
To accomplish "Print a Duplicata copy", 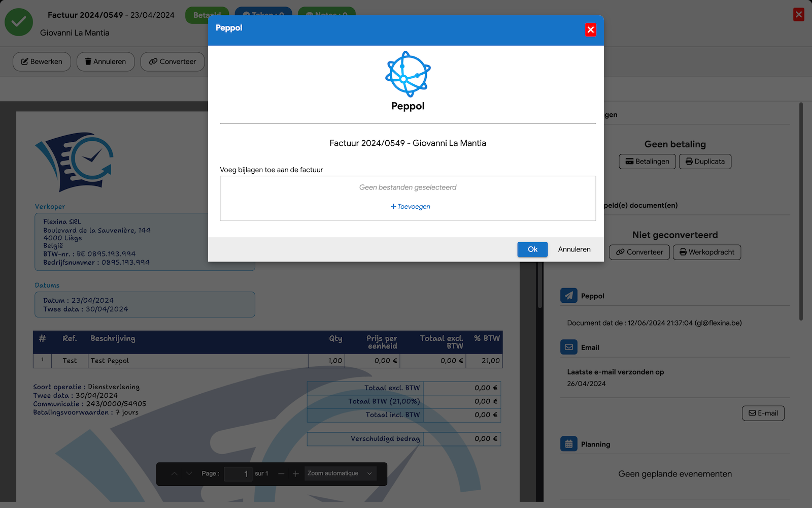I will tap(705, 162).
